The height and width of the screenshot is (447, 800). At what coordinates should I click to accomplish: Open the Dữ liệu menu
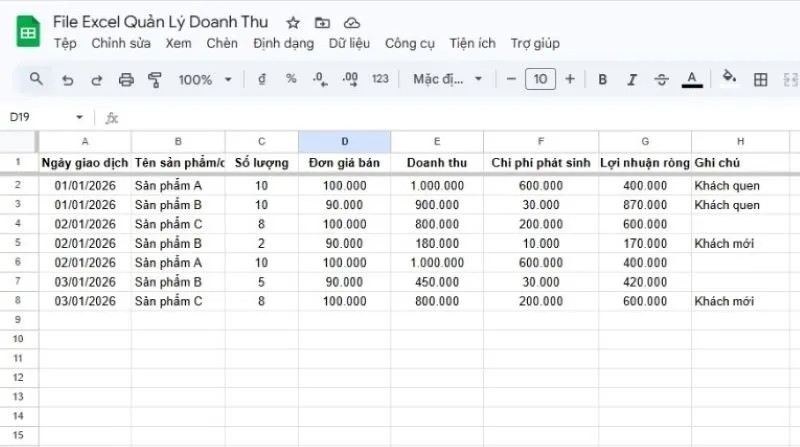tap(349, 43)
